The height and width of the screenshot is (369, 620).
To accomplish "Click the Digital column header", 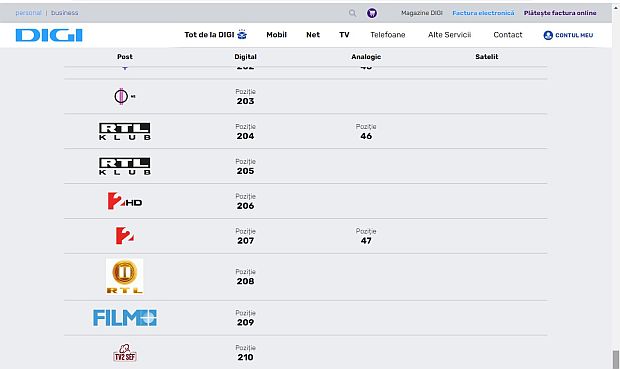I will (245, 57).
